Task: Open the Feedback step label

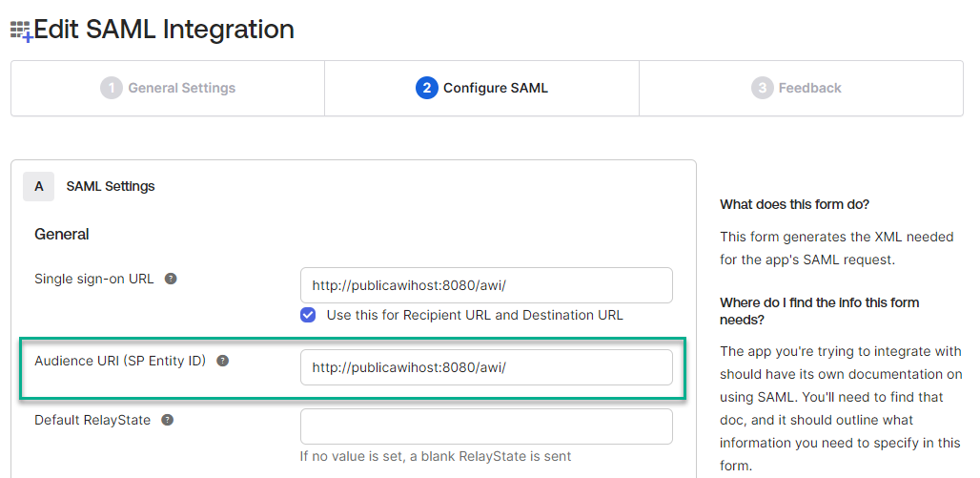Action: (809, 88)
